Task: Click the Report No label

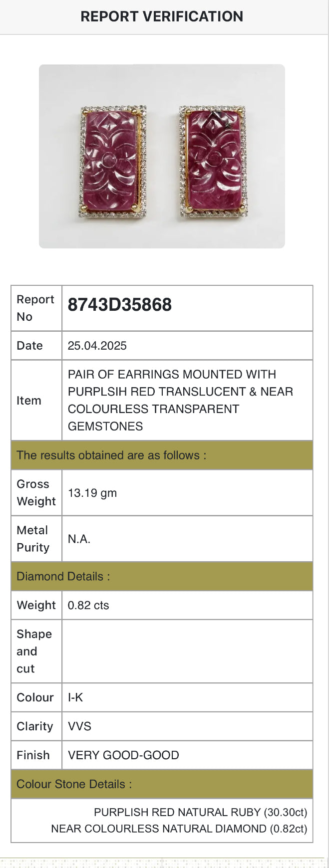Action: pos(35,308)
